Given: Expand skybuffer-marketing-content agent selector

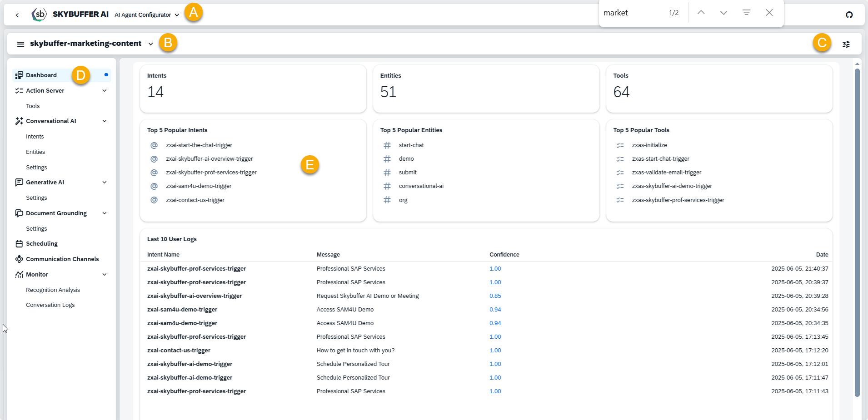Looking at the screenshot, I should point(150,44).
